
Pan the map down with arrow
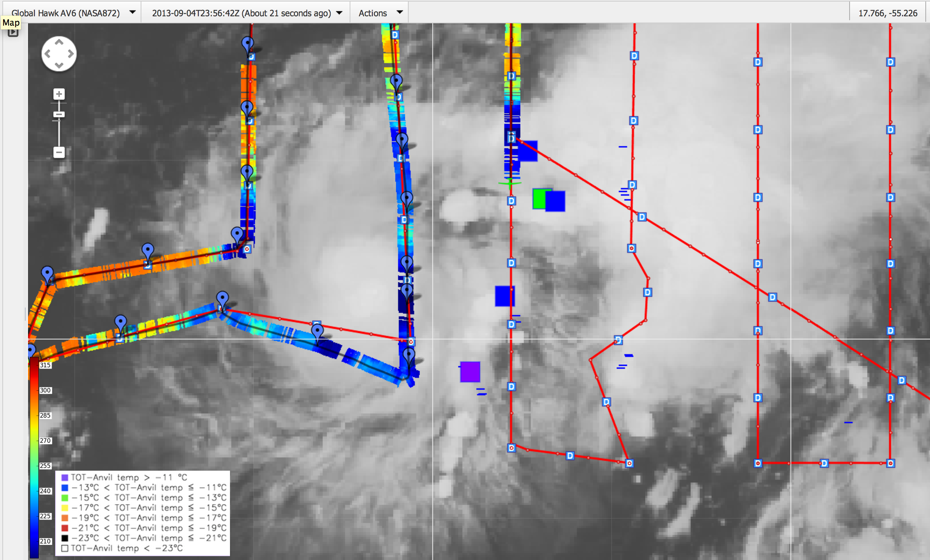(x=59, y=65)
